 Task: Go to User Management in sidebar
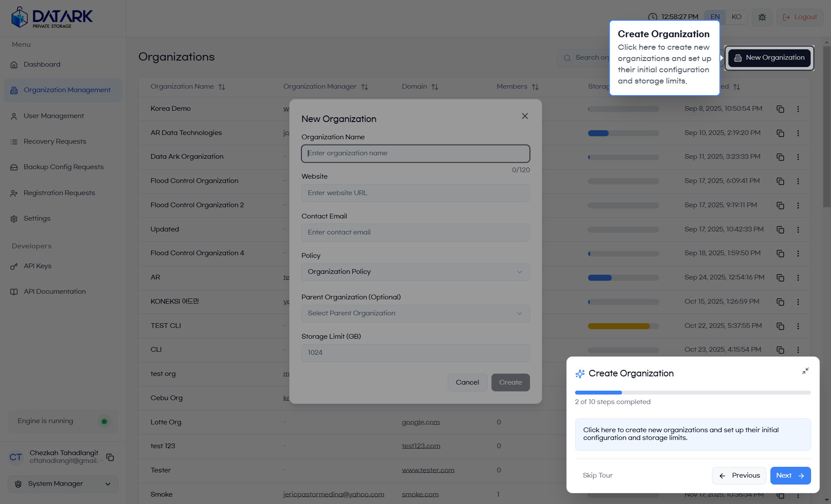pyautogui.click(x=54, y=116)
